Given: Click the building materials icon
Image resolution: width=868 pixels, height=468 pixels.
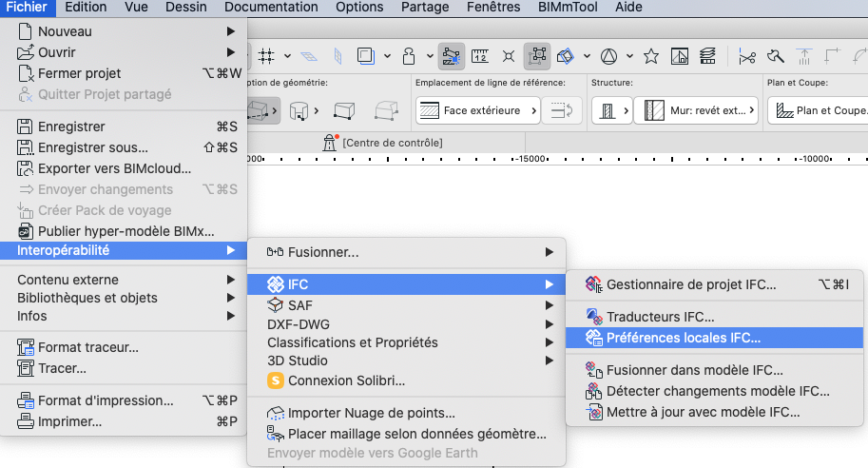Looking at the screenshot, I should click(x=679, y=56).
